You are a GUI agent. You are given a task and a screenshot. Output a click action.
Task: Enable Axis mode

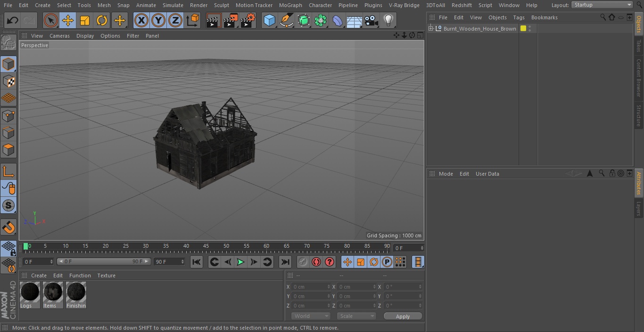pyautogui.click(x=8, y=171)
